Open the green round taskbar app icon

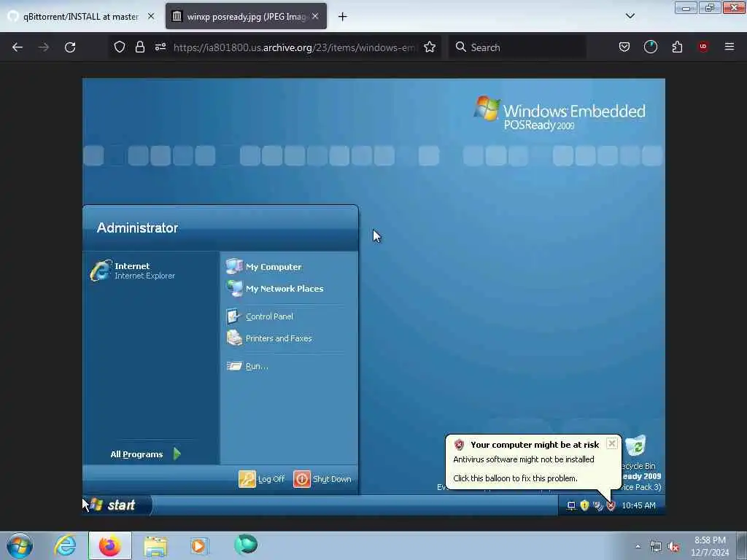(246, 545)
